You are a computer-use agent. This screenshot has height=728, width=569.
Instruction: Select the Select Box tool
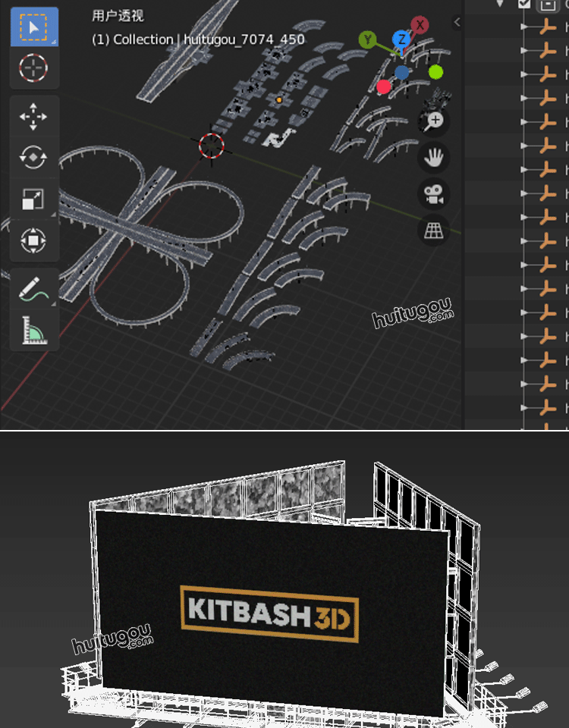[x=34, y=27]
